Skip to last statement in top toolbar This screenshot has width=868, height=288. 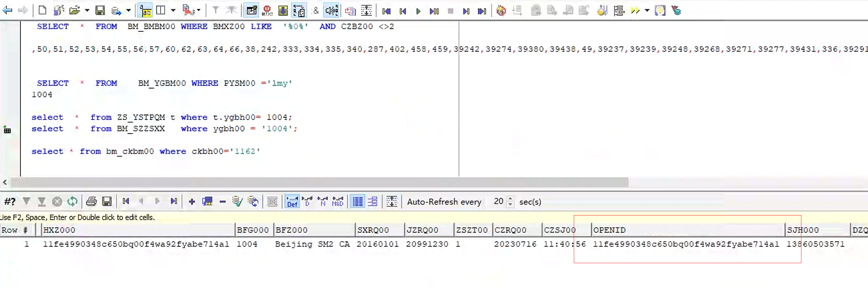482,11
